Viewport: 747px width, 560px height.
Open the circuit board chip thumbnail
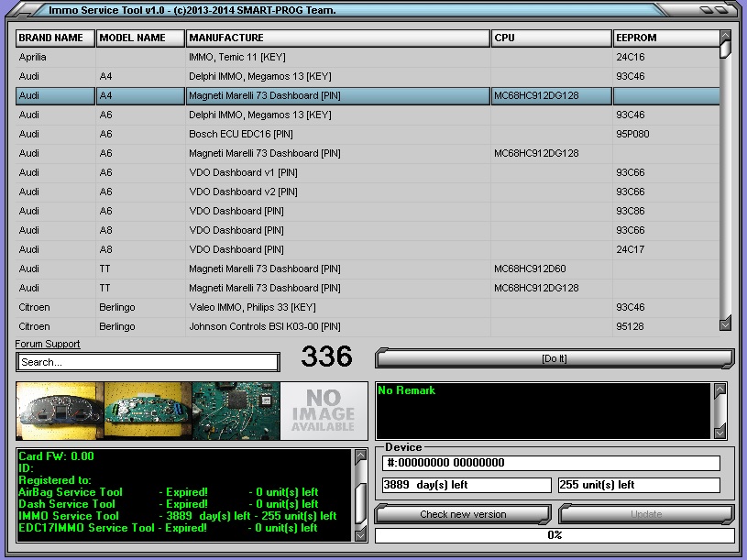(235, 412)
